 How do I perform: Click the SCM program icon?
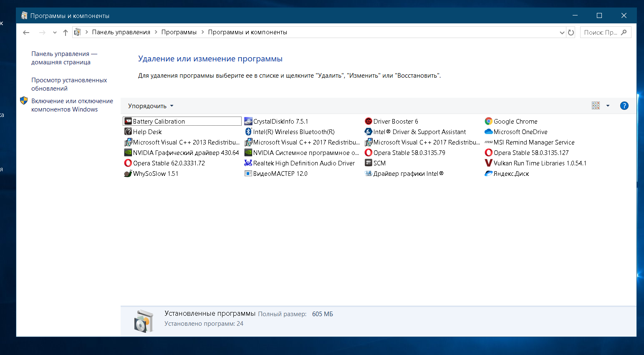(x=369, y=163)
